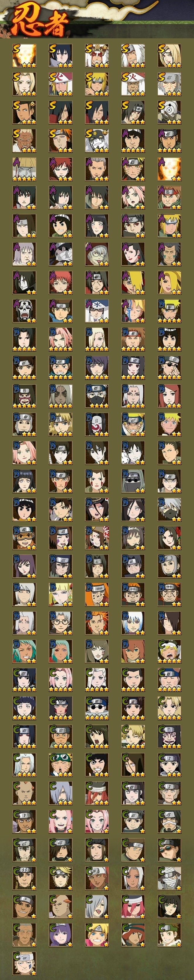Choose S-rank masked ninja with ringed spiral mask
This screenshot has height=980, width=194.
pos(170,113)
